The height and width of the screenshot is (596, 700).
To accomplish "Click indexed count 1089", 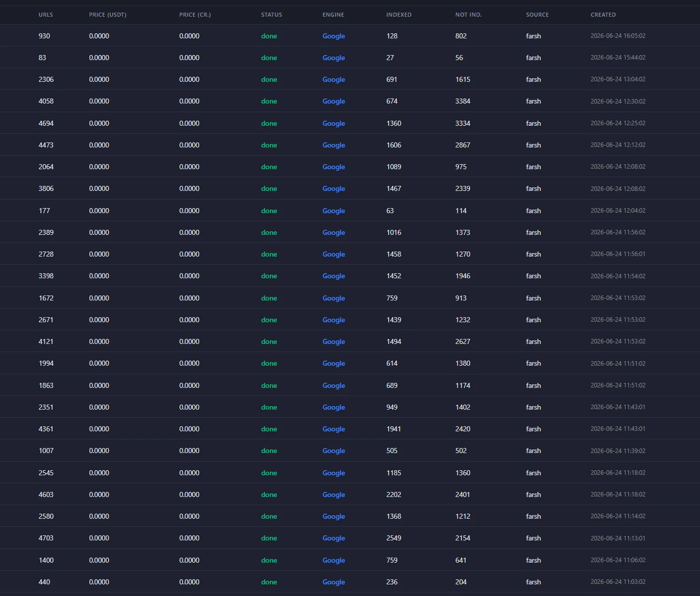I will click(394, 167).
